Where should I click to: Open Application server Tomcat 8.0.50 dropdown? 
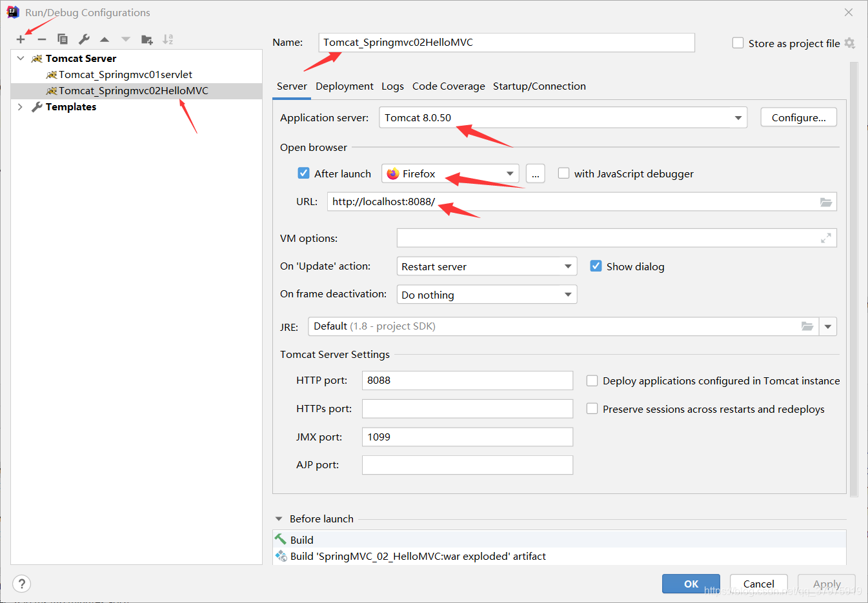(563, 117)
